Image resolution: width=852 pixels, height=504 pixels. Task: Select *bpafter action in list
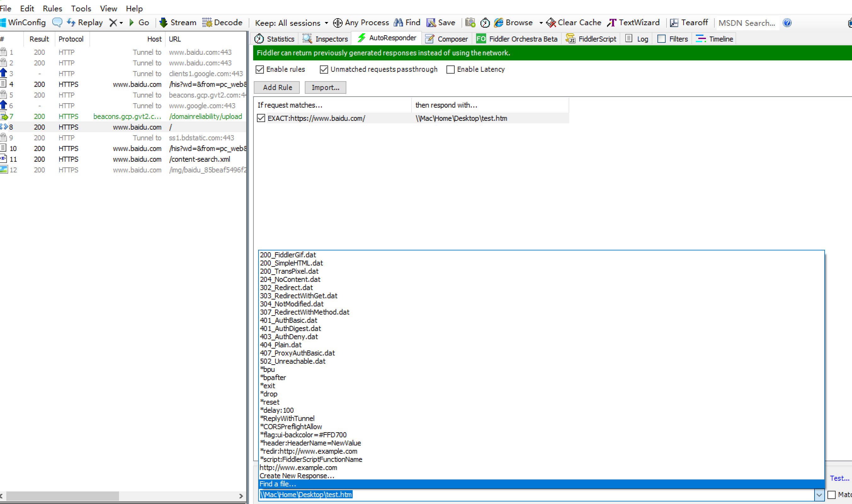coord(541,377)
